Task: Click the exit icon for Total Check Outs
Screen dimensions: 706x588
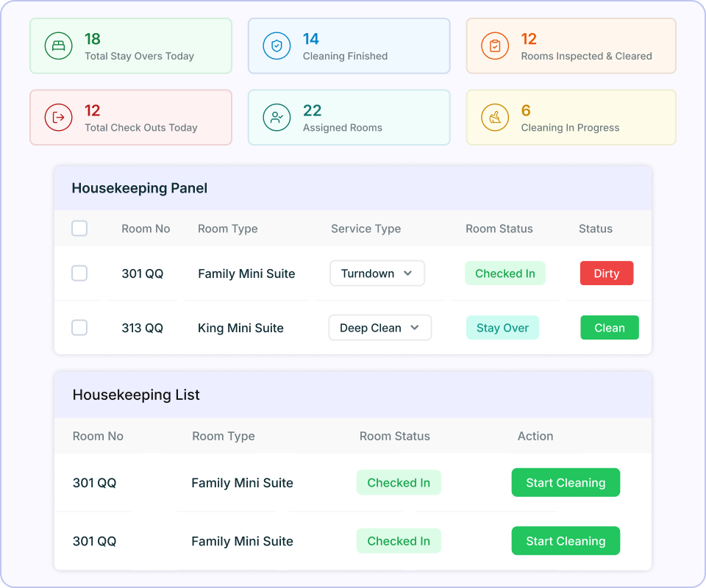Action: point(59,118)
